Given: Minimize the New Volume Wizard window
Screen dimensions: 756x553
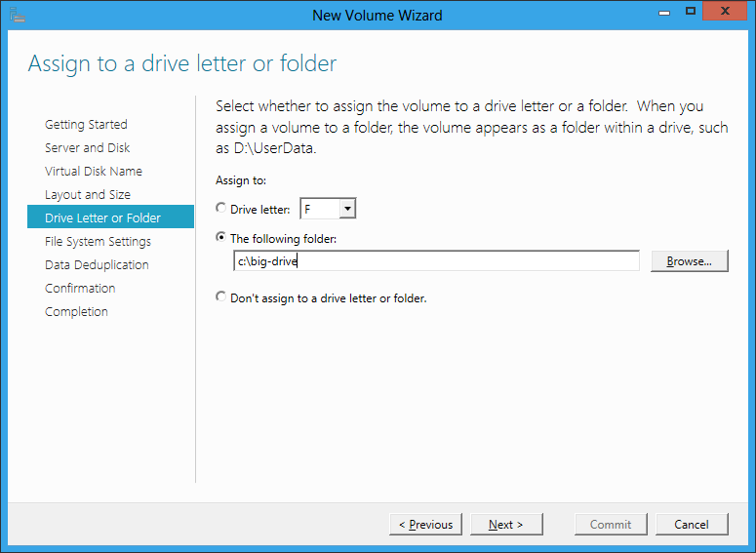Looking at the screenshot, I should (664, 13).
